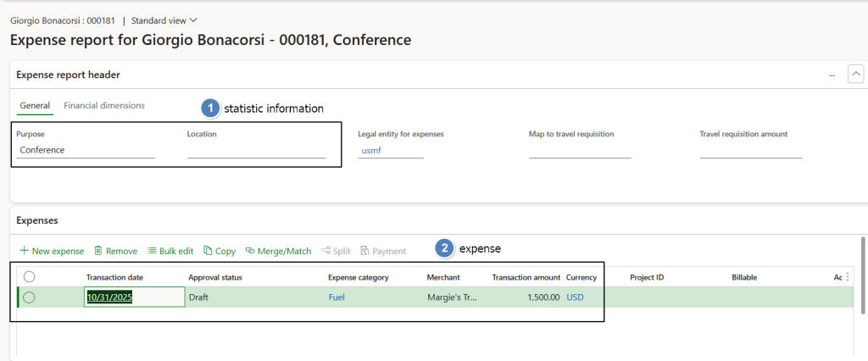Image resolution: width=868 pixels, height=361 pixels.
Task: Open the Fuel expense category link
Action: tap(337, 297)
